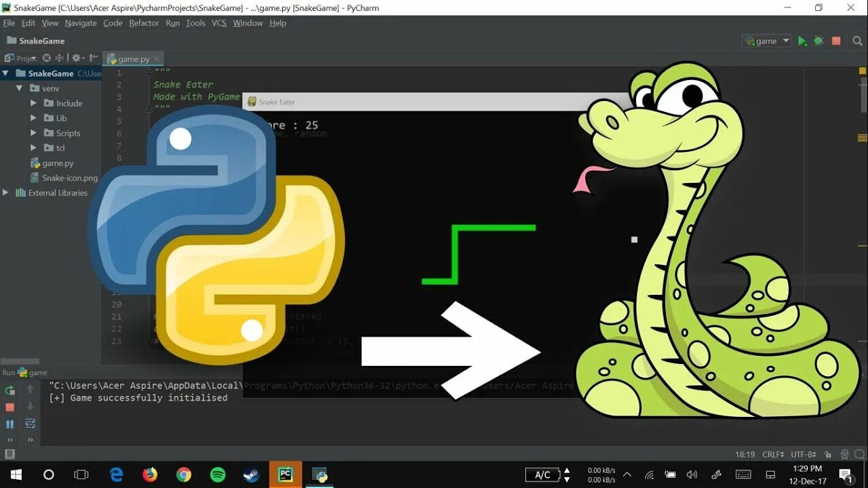Open the VCS menu
The height and width of the screenshot is (488, 868).
pyautogui.click(x=219, y=23)
